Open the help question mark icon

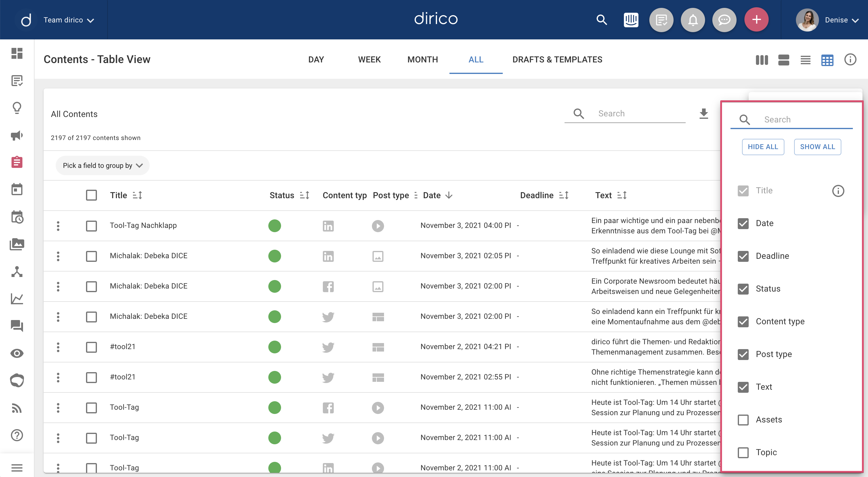(17, 435)
